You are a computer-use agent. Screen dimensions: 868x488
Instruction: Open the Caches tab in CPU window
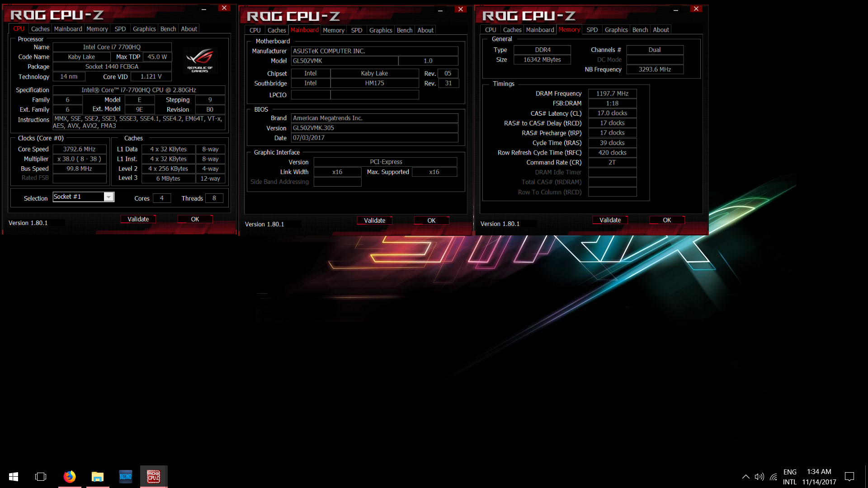click(x=40, y=29)
